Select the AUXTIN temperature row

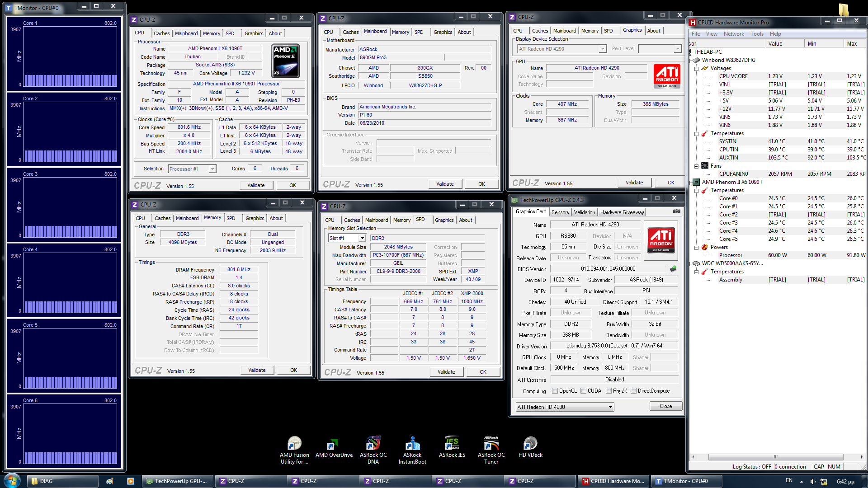(778, 158)
